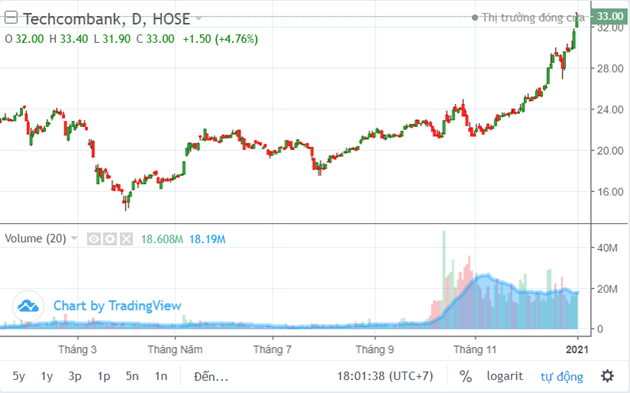Collapse the Techcombank legend box icon
Image resolution: width=630 pixels, height=393 pixels.
tap(10, 18)
